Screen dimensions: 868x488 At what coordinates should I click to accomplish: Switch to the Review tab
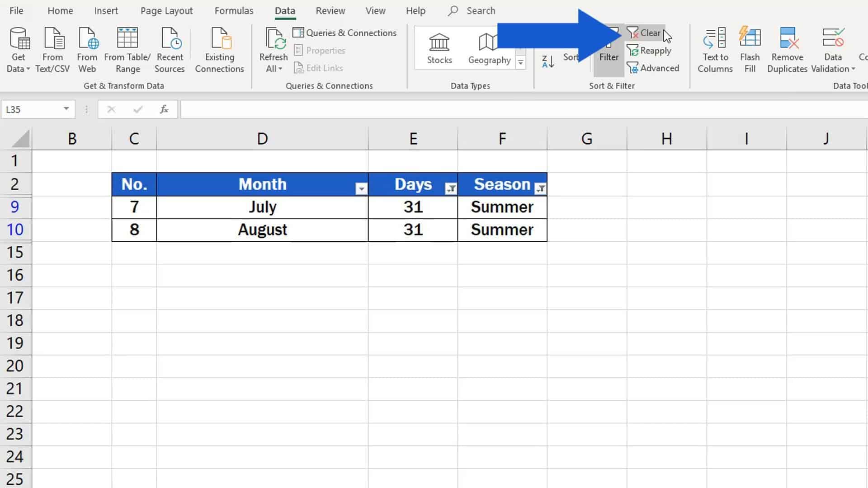tap(330, 11)
